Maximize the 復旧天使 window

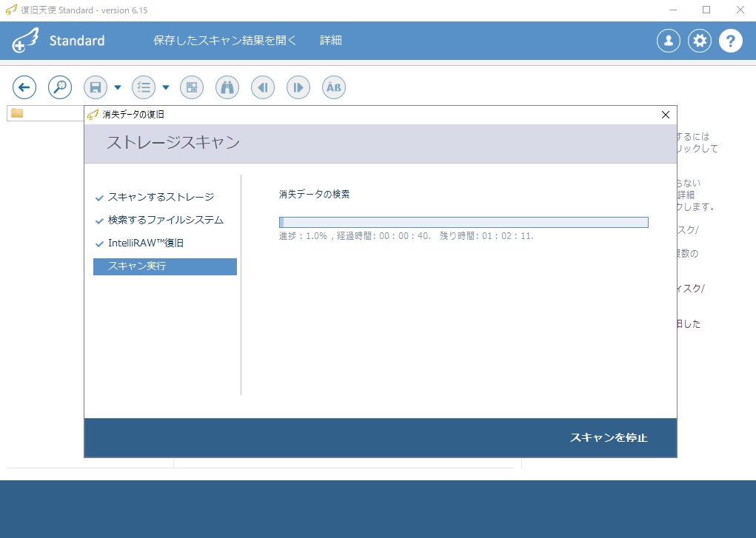[706, 10]
